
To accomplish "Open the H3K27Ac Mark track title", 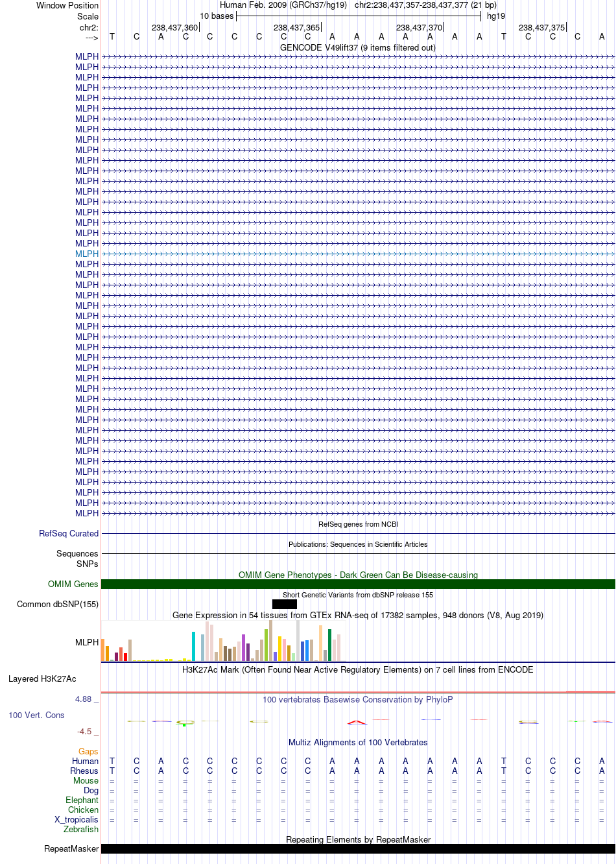I will pos(358,670).
